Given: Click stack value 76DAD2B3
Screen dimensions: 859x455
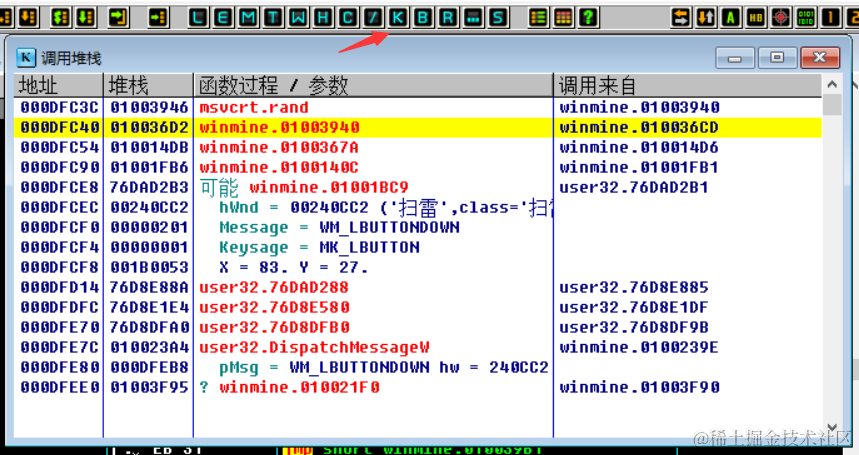Looking at the screenshot, I should [x=149, y=187].
